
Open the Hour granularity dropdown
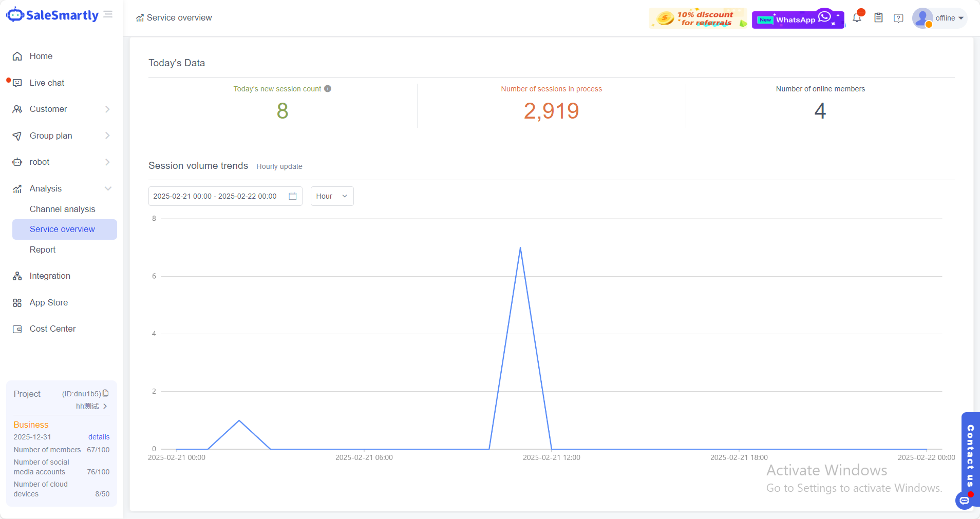tap(332, 196)
